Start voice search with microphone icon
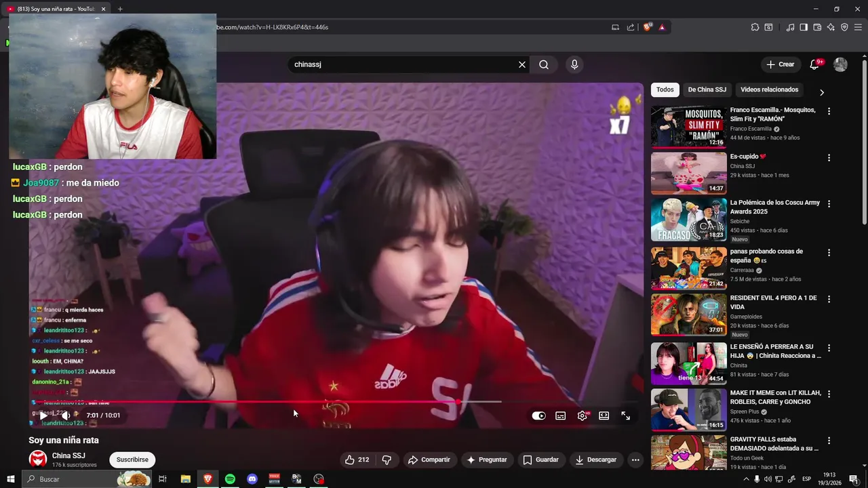868x488 pixels. 574,64
